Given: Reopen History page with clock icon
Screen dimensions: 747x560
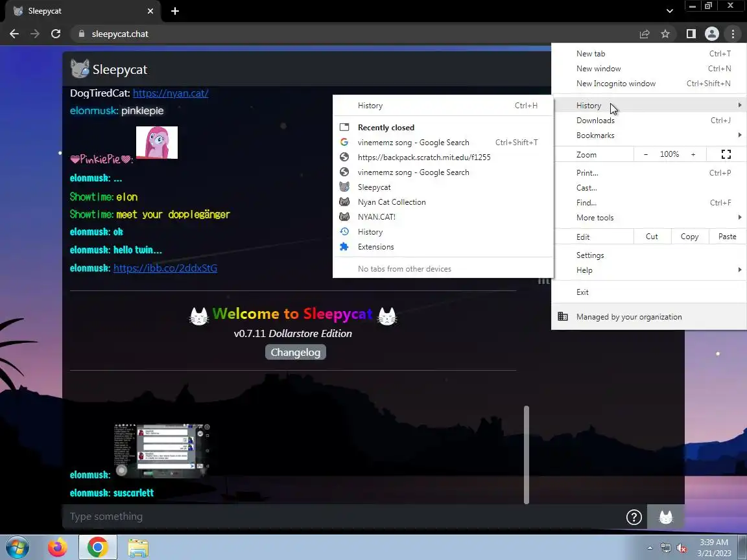Looking at the screenshot, I should (x=443, y=232).
